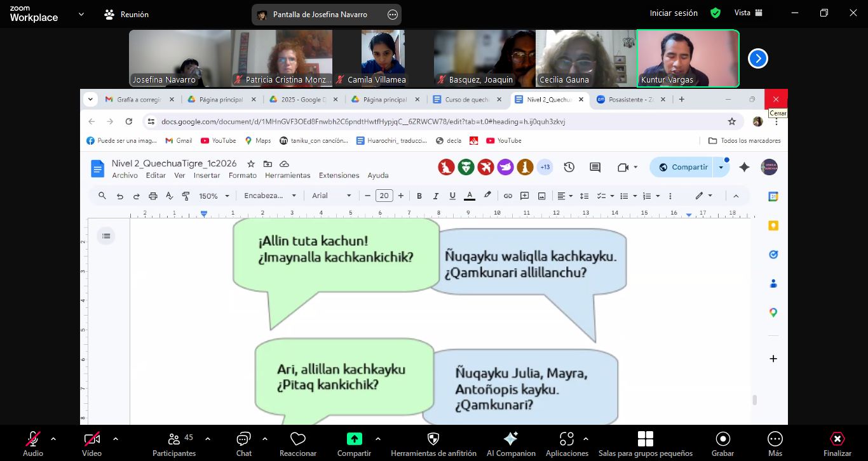Pick the text color underlined A
Image resolution: width=868 pixels, height=461 pixels.
(x=470, y=196)
